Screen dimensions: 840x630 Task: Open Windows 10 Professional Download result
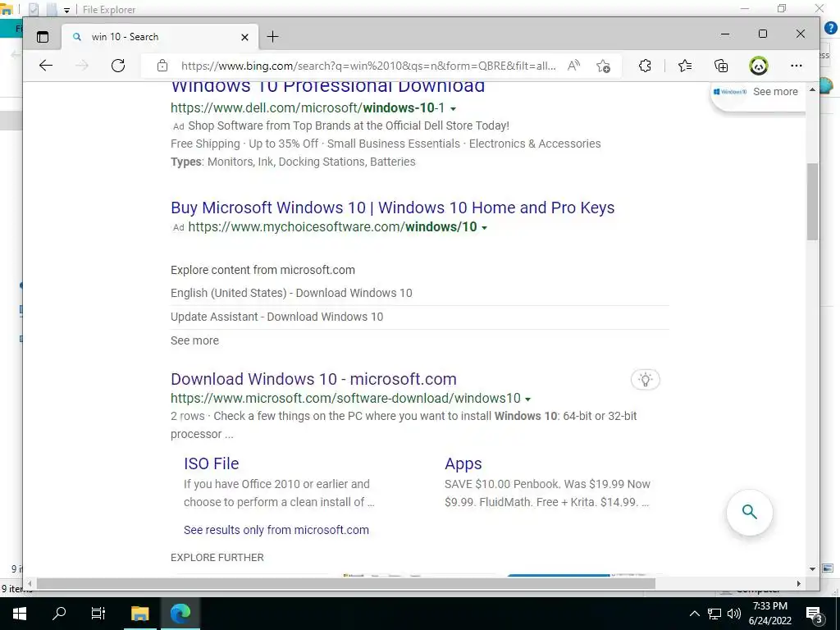[328, 87]
